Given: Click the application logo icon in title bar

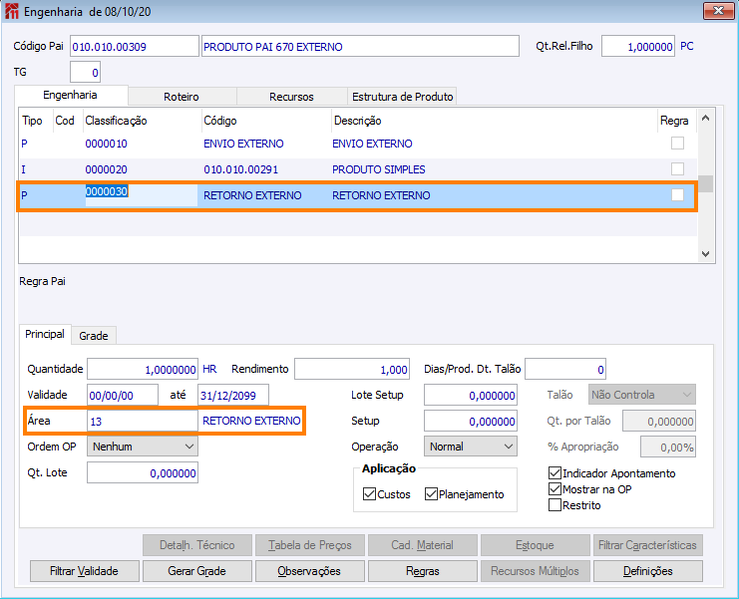Looking at the screenshot, I should pos(12,11).
